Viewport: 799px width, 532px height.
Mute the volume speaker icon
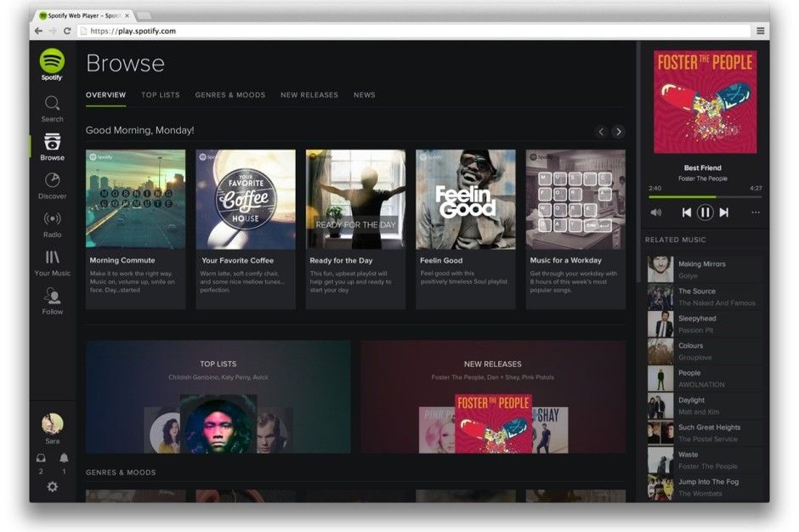655,212
